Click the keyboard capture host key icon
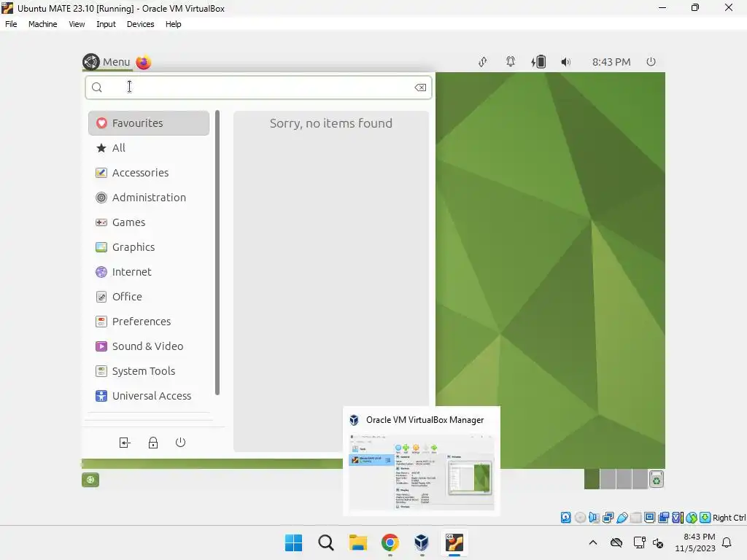 pyautogui.click(x=705, y=518)
